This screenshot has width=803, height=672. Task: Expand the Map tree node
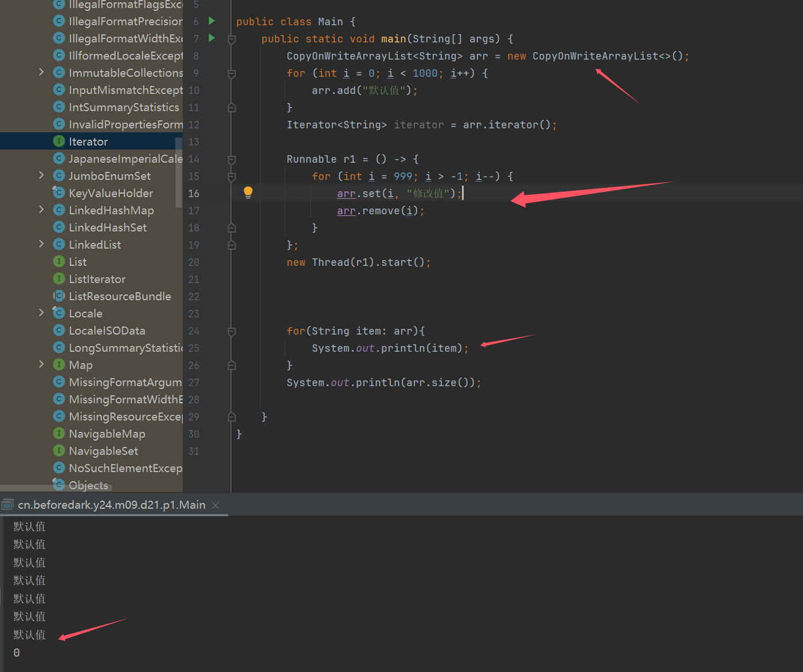41,364
